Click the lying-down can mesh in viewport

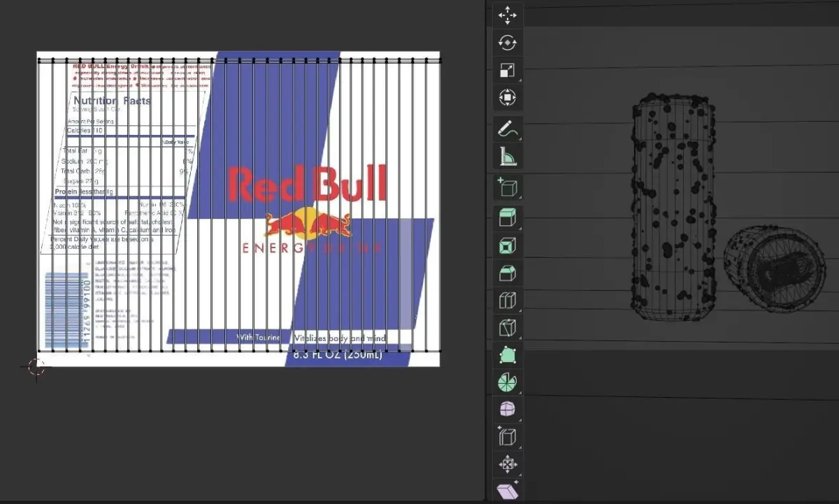click(774, 269)
